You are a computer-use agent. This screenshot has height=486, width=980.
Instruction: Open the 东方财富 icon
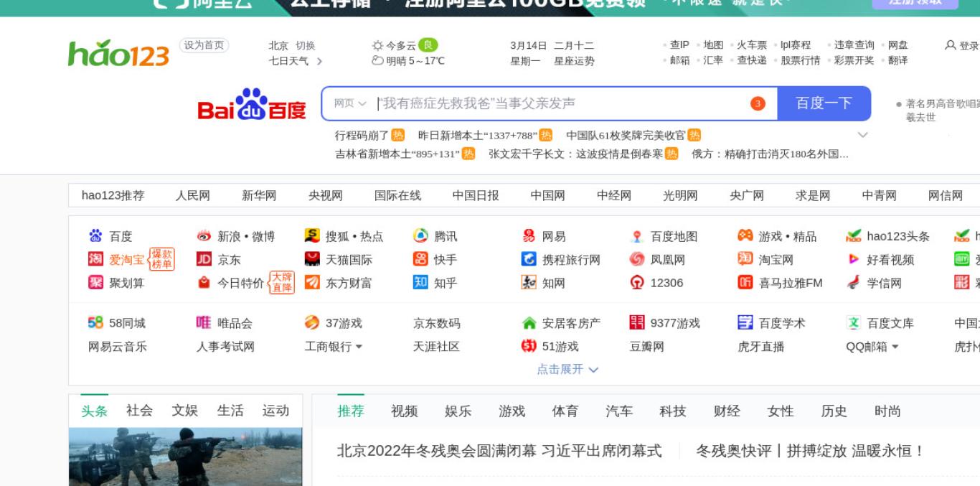point(312,282)
